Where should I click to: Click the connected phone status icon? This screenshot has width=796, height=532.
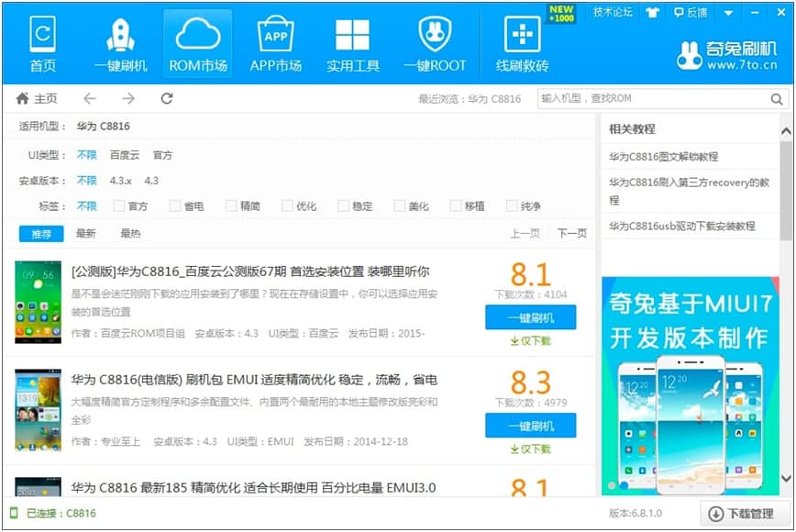[x=14, y=513]
